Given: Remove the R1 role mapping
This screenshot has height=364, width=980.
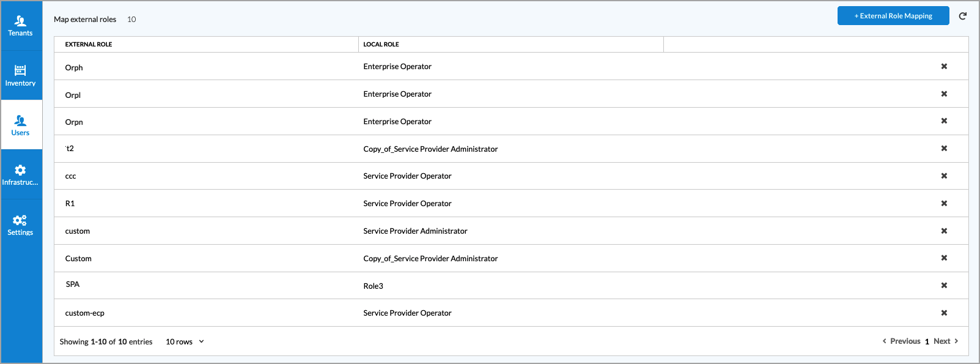Looking at the screenshot, I should 944,203.
